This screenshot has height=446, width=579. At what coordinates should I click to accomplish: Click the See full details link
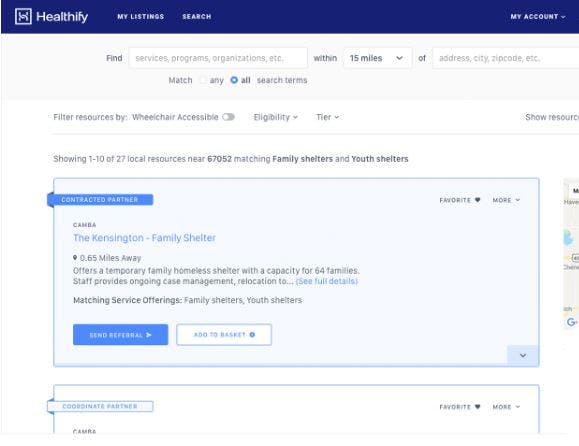click(x=327, y=281)
